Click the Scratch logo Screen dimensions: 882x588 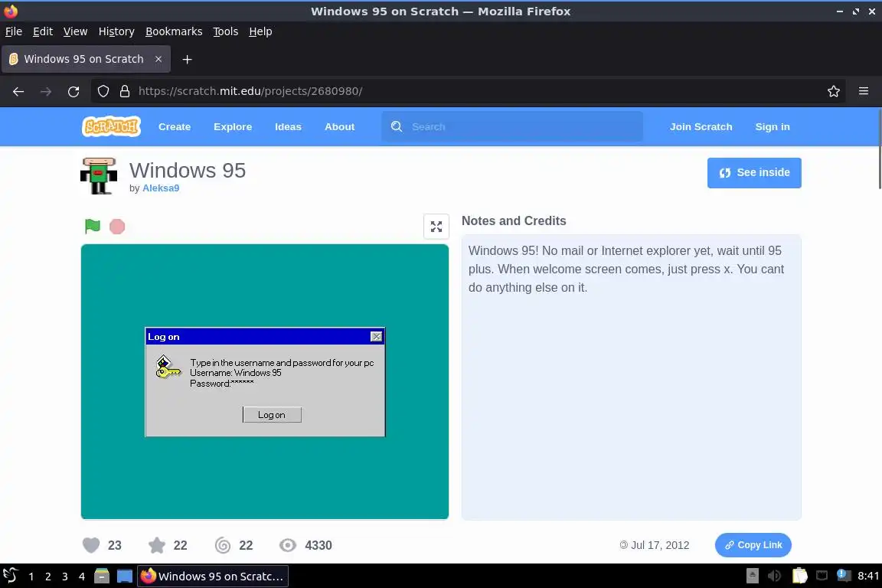[111, 126]
